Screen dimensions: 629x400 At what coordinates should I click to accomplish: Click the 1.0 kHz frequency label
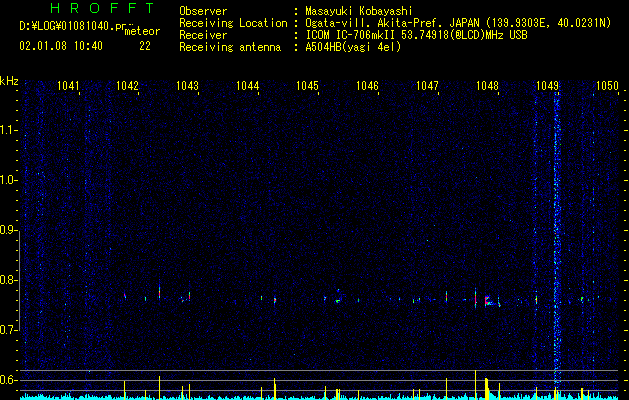pos(9,181)
